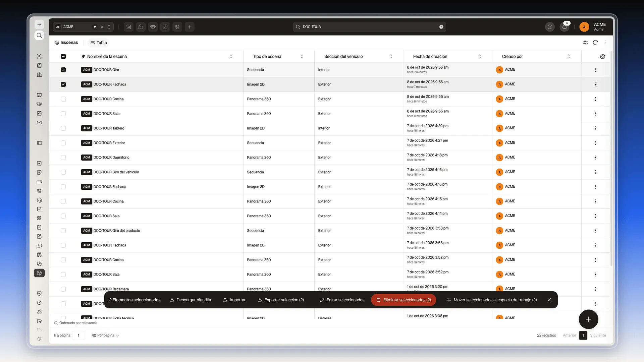Open the filter sliders icon
The image size is (644, 362).
(585, 43)
